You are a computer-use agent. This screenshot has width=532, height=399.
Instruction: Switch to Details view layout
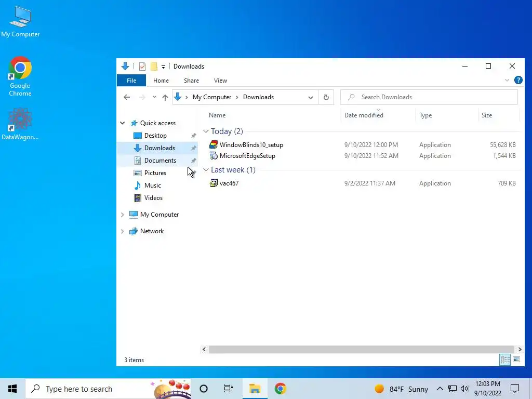click(x=505, y=360)
